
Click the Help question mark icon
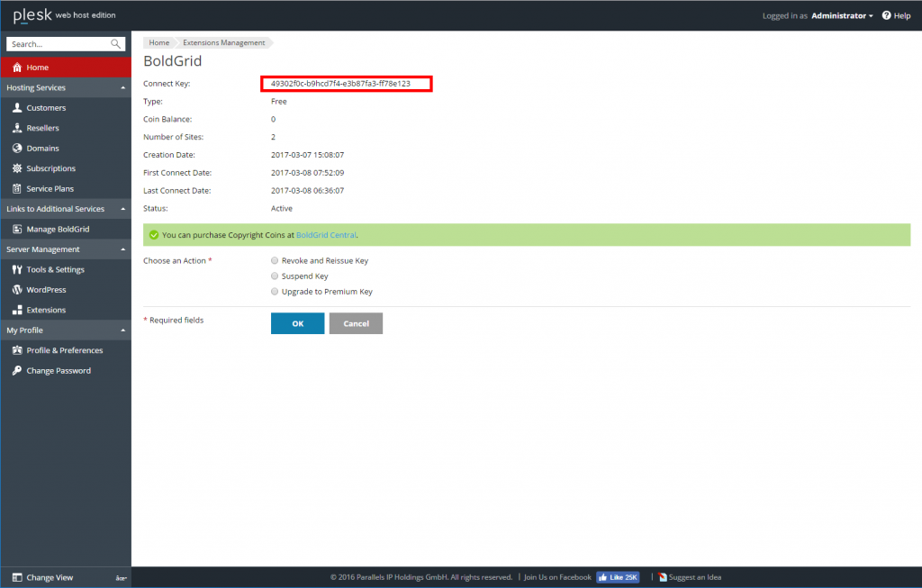886,15
